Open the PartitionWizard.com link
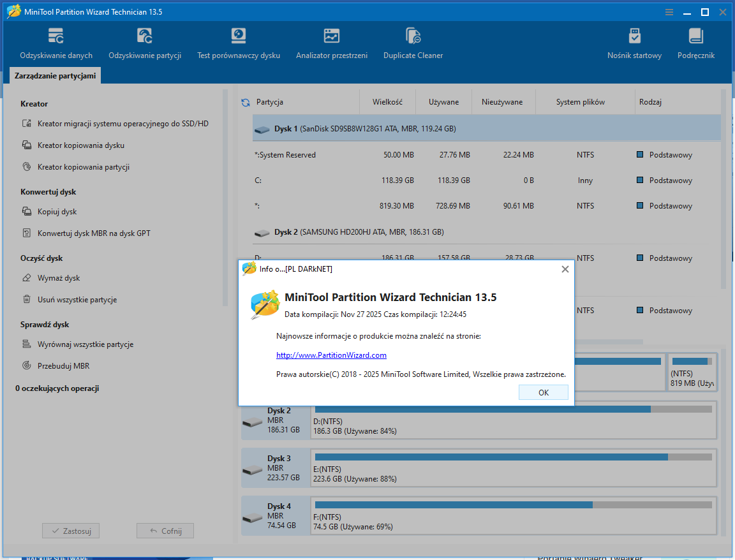Viewport: 735px width, 560px height. [331, 355]
